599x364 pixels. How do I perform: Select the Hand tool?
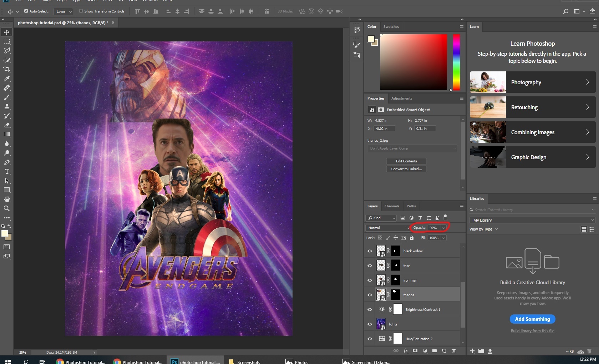[7, 199]
